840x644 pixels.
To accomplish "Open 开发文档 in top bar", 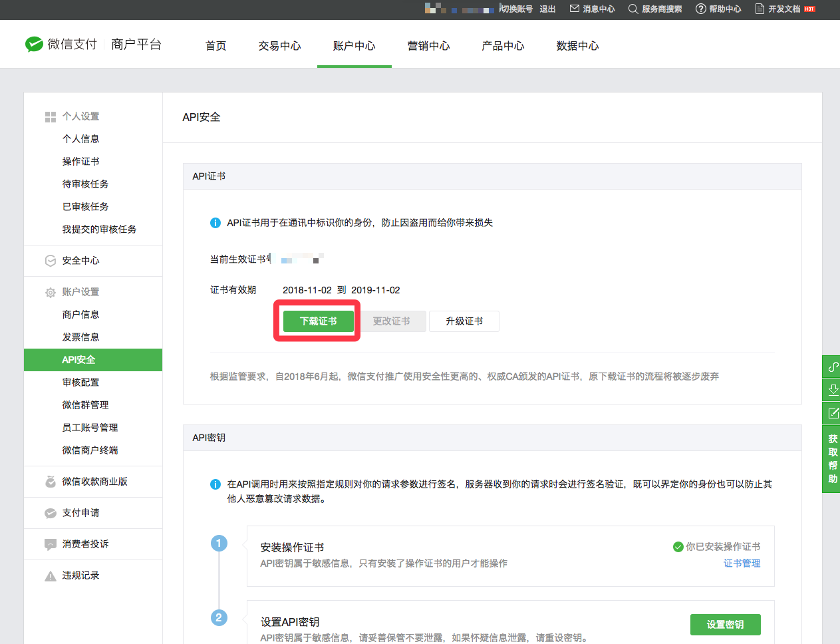I will [784, 9].
